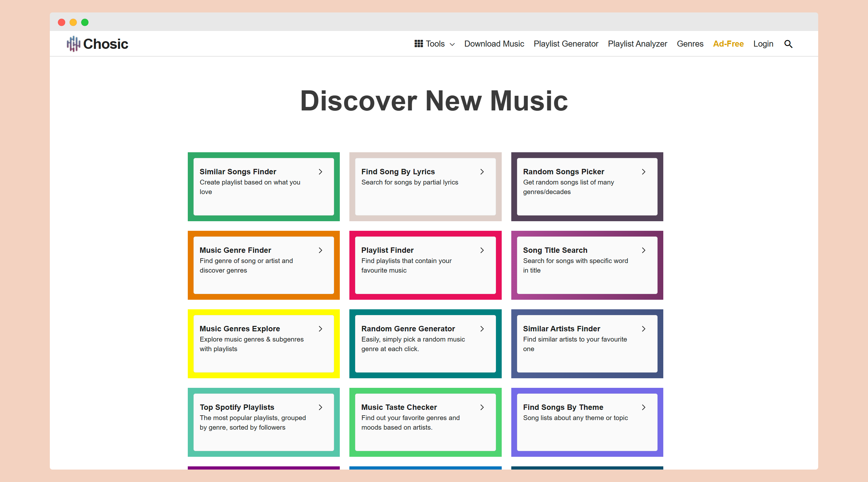Click 'Search for songs by partial lyrics' text
Screen dimensions: 868x482
tap(409, 182)
